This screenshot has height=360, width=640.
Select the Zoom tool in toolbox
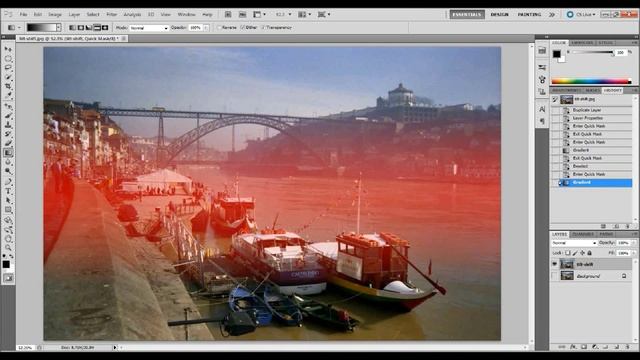click(x=8, y=247)
